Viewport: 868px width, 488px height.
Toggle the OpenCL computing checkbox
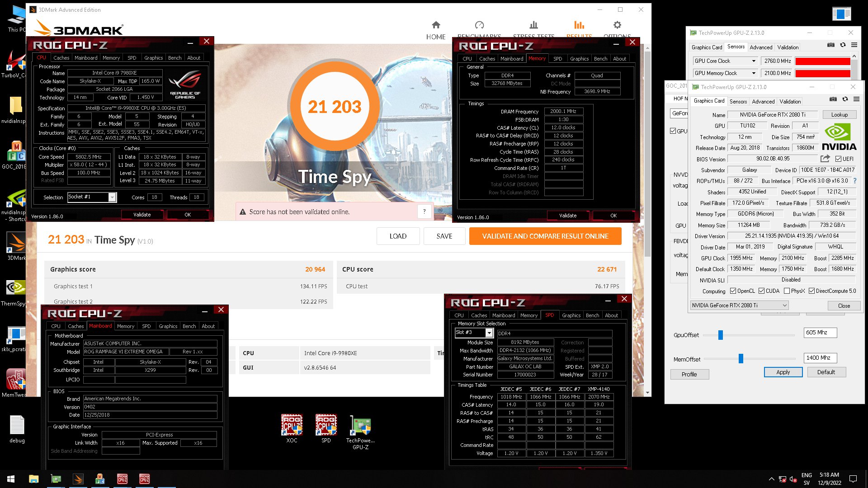(733, 291)
